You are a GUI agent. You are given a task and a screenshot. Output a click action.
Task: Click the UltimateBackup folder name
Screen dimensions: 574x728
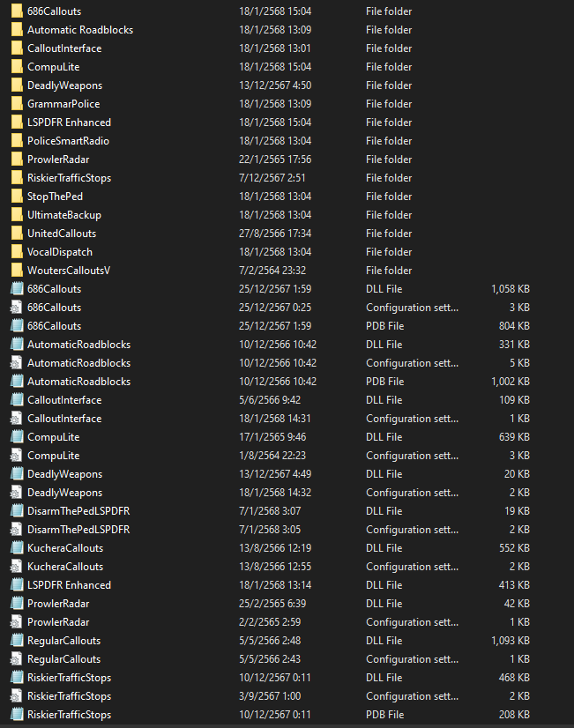64,215
